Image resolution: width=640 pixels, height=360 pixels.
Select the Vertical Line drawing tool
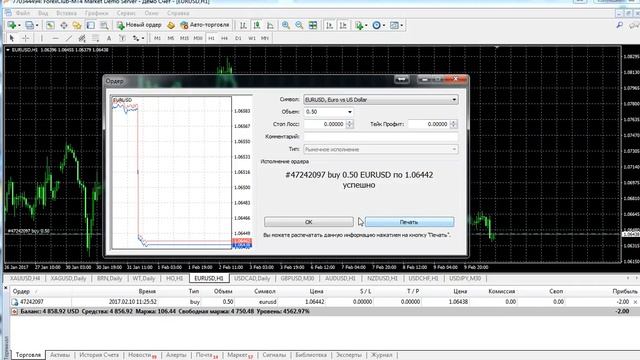point(42,38)
